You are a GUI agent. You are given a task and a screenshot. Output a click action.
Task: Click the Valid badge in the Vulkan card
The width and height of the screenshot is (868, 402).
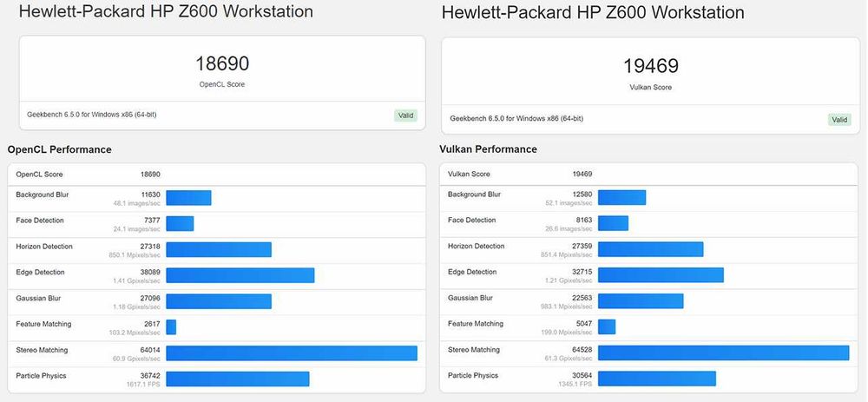tap(838, 120)
